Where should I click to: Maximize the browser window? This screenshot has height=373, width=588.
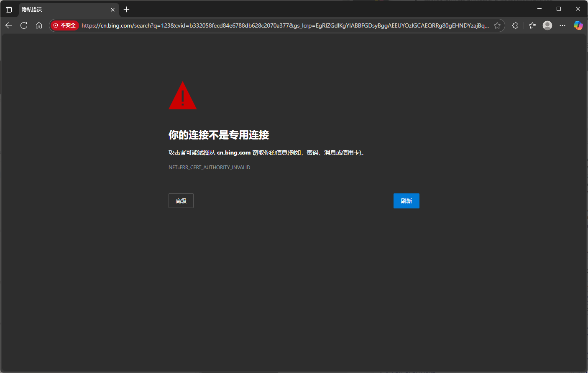click(559, 9)
